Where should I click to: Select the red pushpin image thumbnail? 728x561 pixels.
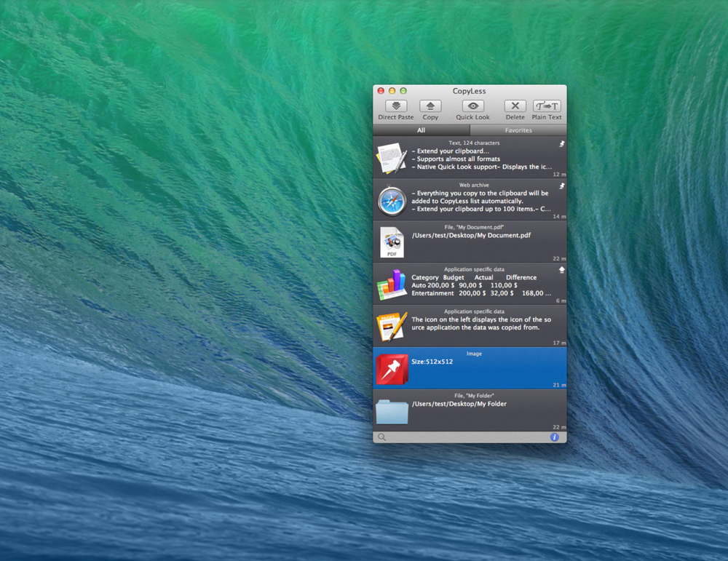pos(392,369)
